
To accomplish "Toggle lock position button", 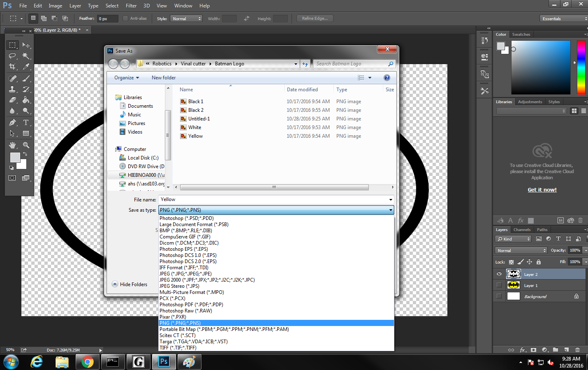I will (x=530, y=262).
